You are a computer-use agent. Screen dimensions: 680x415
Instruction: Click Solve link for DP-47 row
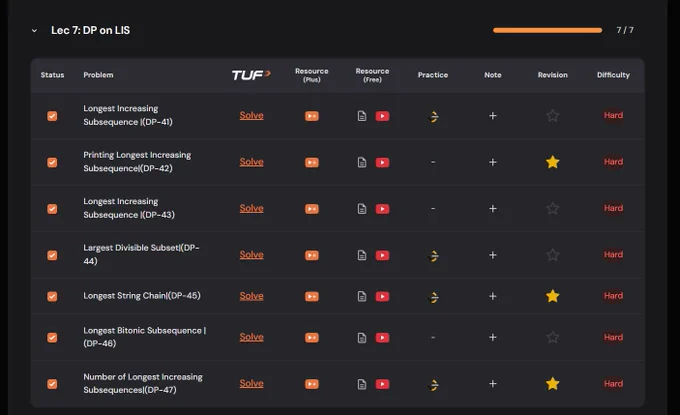pos(252,384)
